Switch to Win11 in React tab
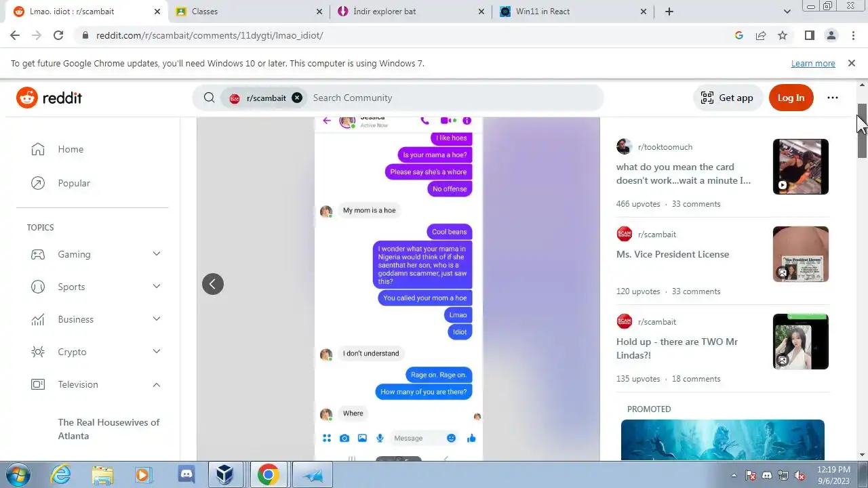 (574, 12)
